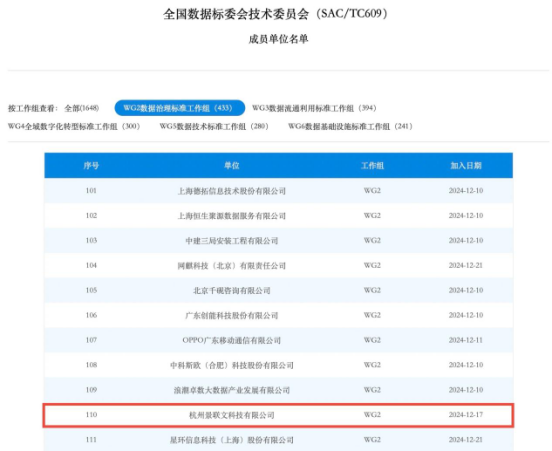
Task: Select 广东创能科技股份有限公司 row
Action: point(278,315)
